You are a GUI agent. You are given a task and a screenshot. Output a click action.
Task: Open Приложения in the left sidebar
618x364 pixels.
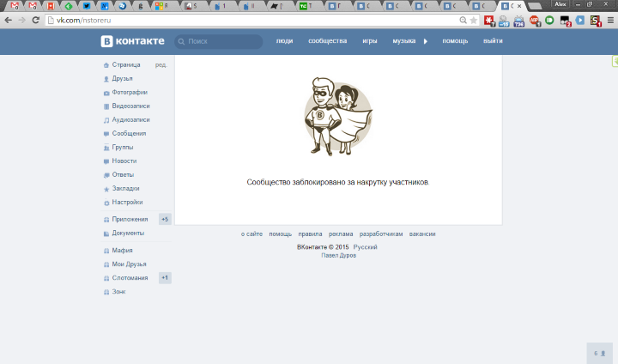[x=130, y=219]
